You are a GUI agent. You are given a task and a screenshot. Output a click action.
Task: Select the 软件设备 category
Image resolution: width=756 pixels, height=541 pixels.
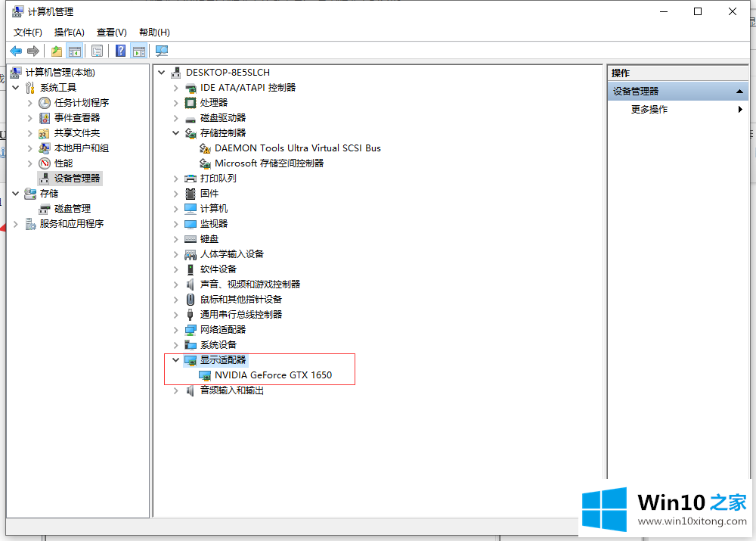point(218,269)
